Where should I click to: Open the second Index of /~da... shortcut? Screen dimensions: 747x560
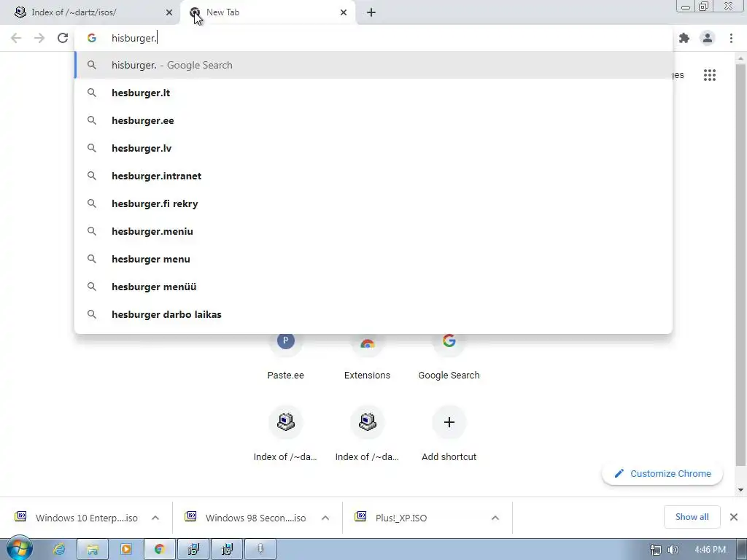pyautogui.click(x=367, y=433)
